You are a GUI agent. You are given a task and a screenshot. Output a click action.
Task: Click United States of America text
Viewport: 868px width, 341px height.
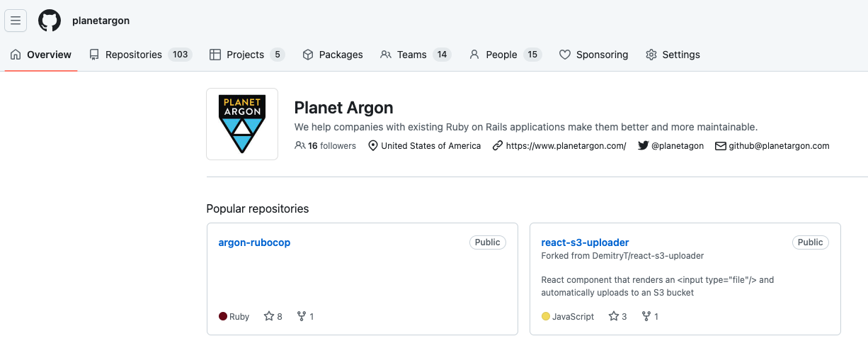click(430, 145)
